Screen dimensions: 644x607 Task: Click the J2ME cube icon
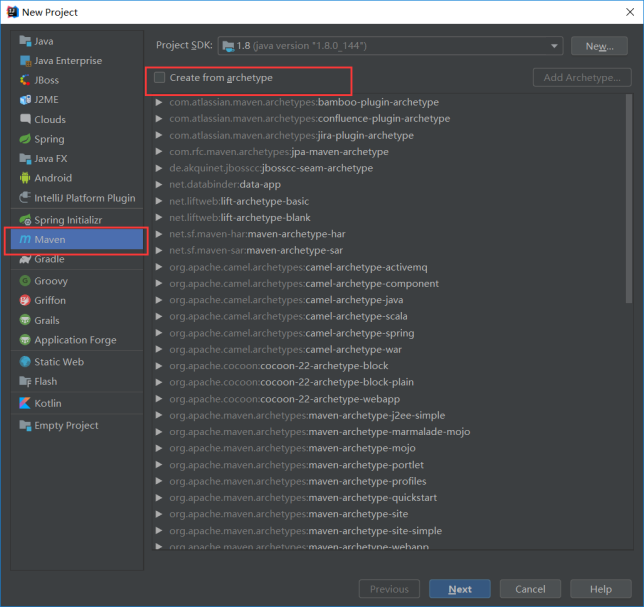point(25,100)
